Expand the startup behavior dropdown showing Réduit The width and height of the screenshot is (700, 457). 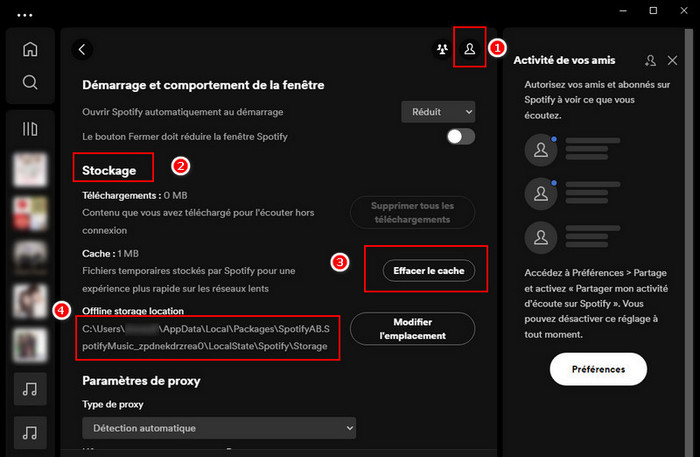438,112
